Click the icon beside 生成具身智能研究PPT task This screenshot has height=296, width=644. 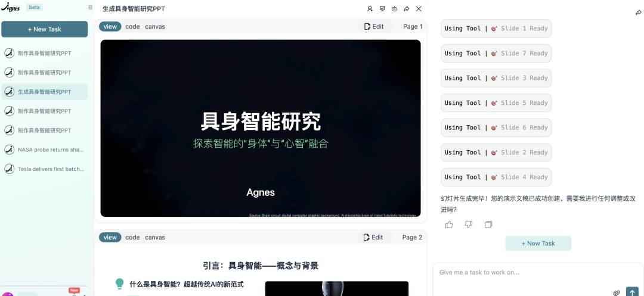(9, 92)
